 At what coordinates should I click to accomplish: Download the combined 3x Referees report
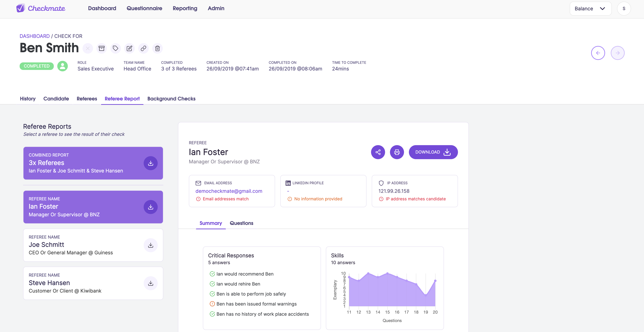click(150, 163)
